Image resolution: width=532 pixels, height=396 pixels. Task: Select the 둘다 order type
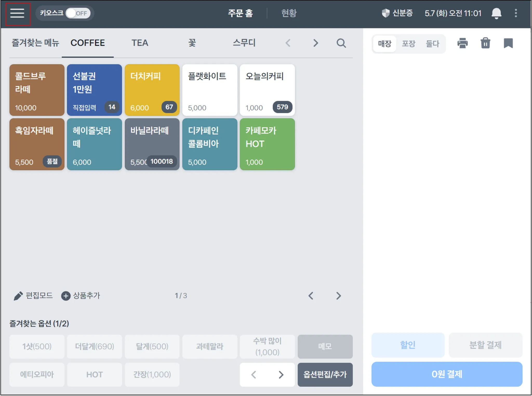pos(433,44)
